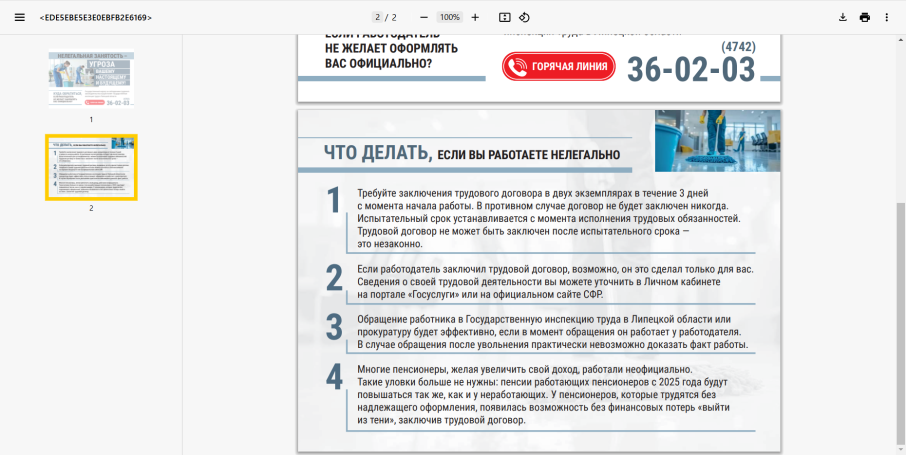Download the PDF file
Image resolution: width=906 pixels, height=455 pixels.
click(x=842, y=17)
